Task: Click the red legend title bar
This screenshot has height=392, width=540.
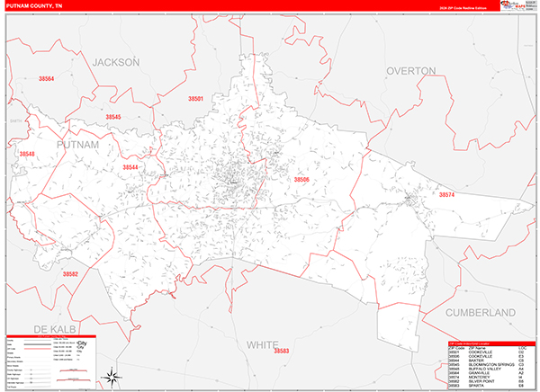Action: 51,336
